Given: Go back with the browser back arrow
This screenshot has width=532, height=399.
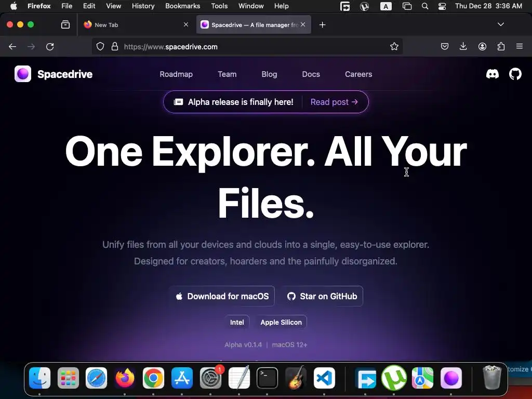Looking at the screenshot, I should (12, 46).
